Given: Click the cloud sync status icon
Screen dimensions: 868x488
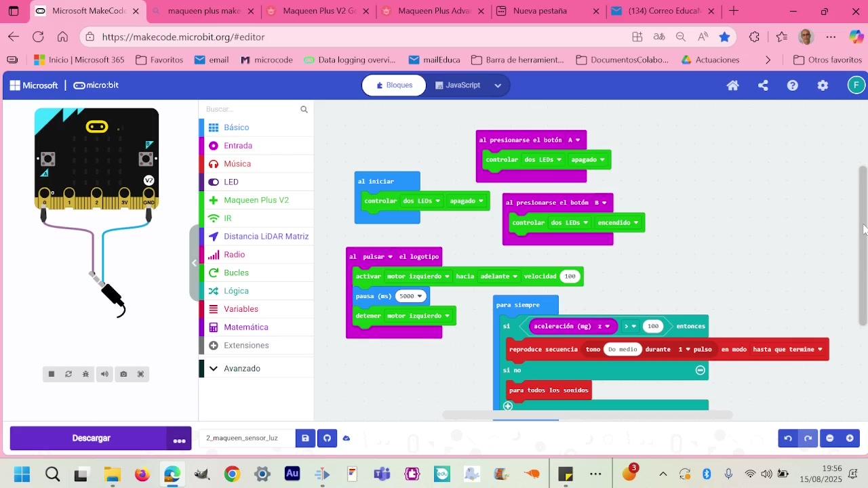Looking at the screenshot, I should coord(347,439).
